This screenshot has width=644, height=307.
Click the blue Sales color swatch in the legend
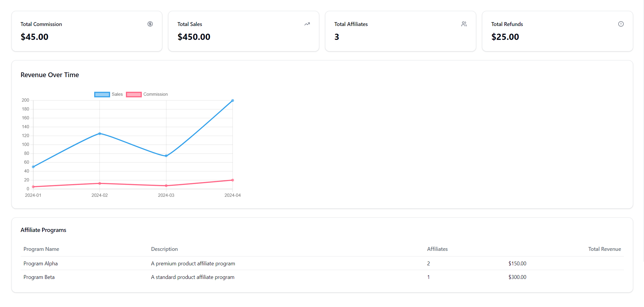coord(102,94)
